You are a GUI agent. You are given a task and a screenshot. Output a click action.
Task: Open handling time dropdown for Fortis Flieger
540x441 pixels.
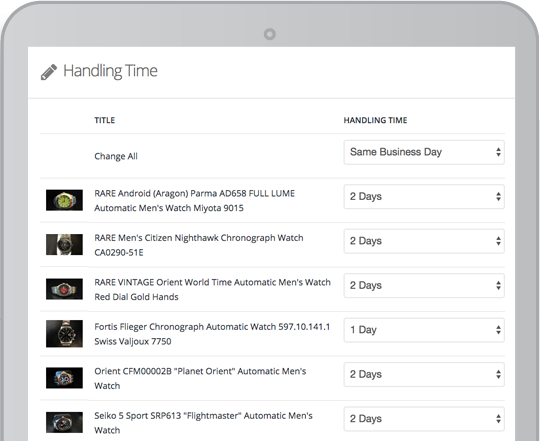pyautogui.click(x=424, y=330)
